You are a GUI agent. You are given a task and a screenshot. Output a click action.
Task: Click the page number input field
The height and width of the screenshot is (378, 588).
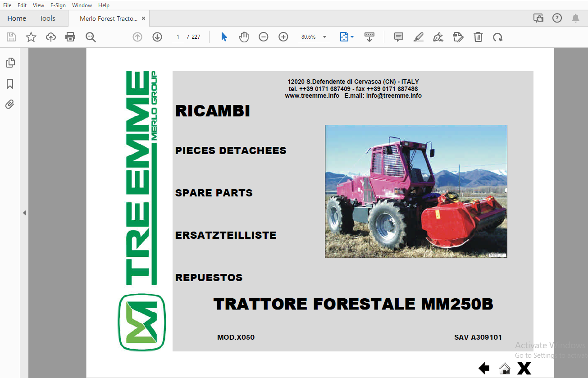pyautogui.click(x=178, y=37)
